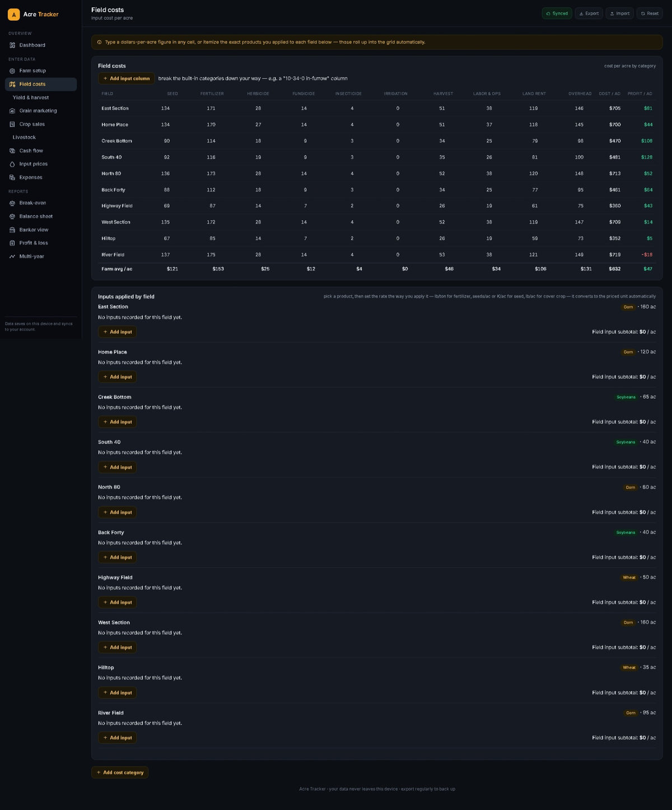The height and width of the screenshot is (810, 672).
Task: Click the Acre Tracker logo icon
Action: click(13, 14)
